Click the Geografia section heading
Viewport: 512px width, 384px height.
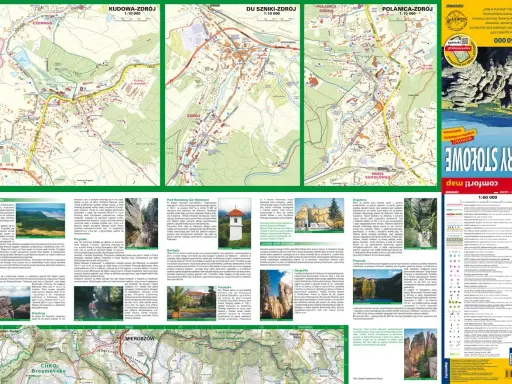(x=301, y=271)
